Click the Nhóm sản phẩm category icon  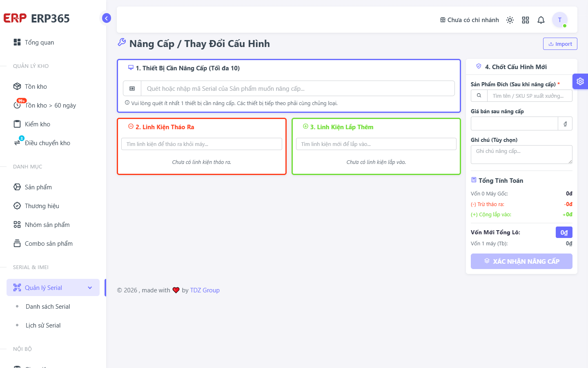point(17,224)
